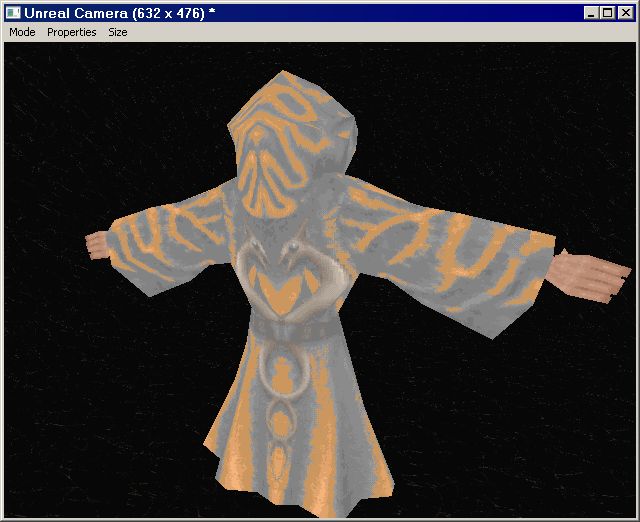Open the Mode menu

(x=22, y=32)
